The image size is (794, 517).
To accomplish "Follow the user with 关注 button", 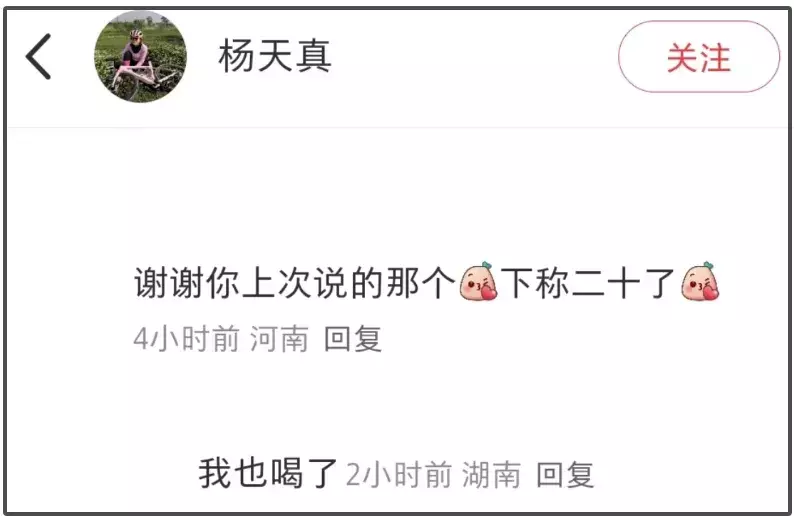I will click(698, 57).
